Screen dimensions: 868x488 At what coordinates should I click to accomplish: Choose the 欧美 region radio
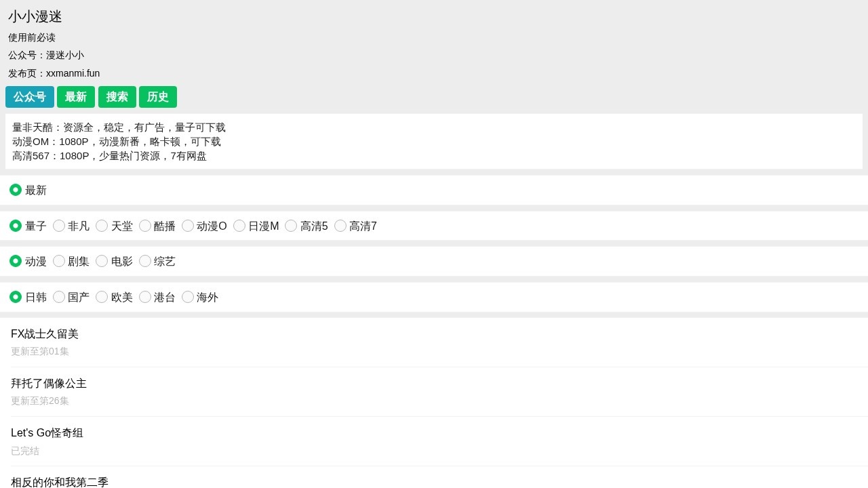click(102, 297)
